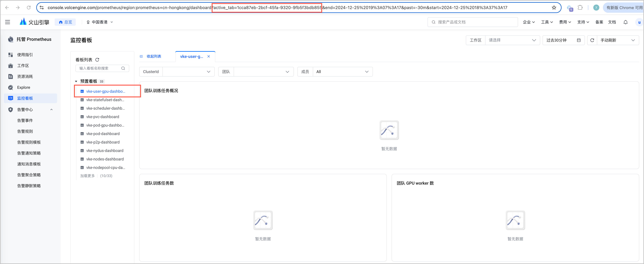The height and width of the screenshot is (264, 644).
Task: Open 资源消耗 in sidebar
Action: 25,76
